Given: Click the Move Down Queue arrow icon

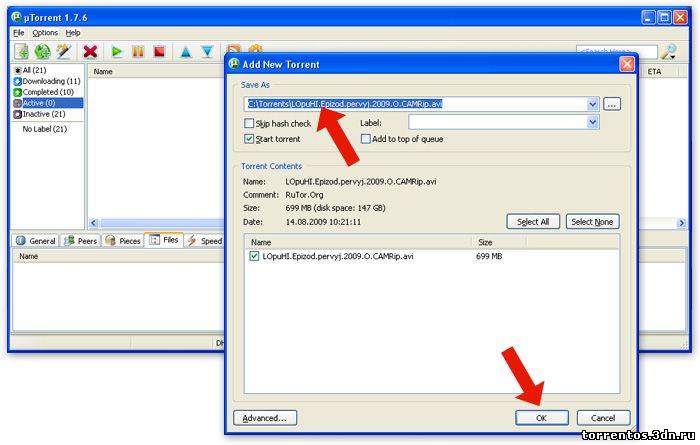Looking at the screenshot, I should 207,51.
